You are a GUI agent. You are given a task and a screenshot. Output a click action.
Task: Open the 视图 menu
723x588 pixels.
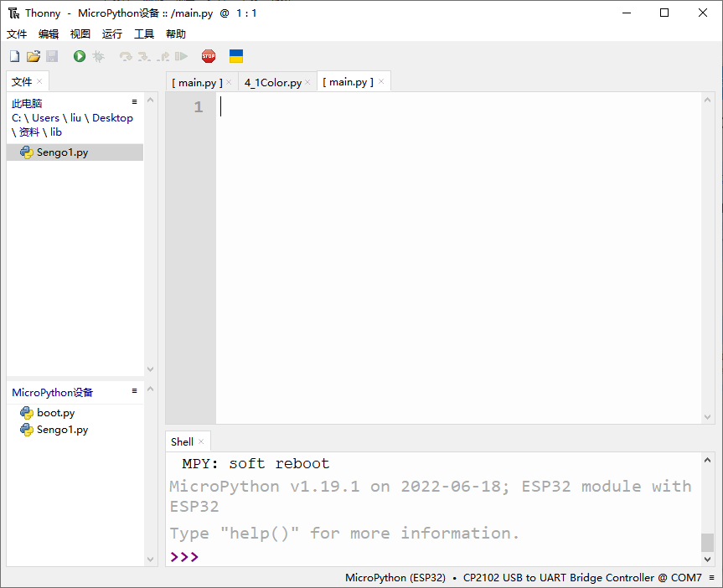pyautogui.click(x=80, y=34)
